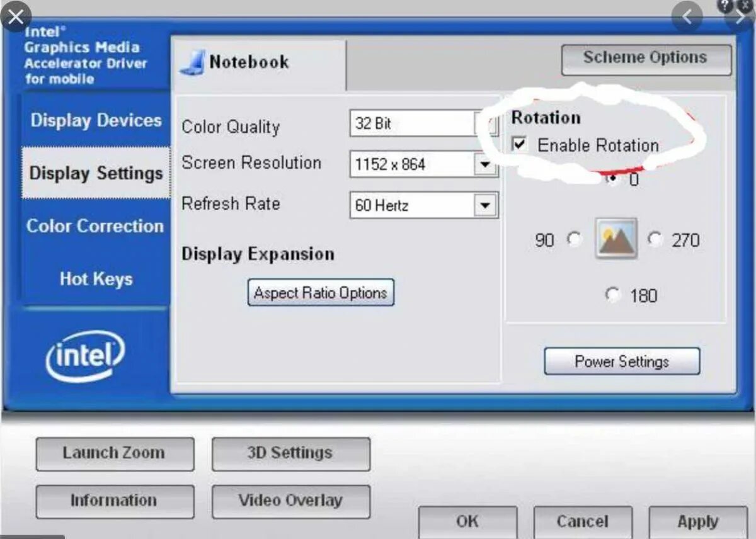Image resolution: width=756 pixels, height=539 pixels.
Task: Click the Notebook laptop icon
Action: [x=192, y=63]
